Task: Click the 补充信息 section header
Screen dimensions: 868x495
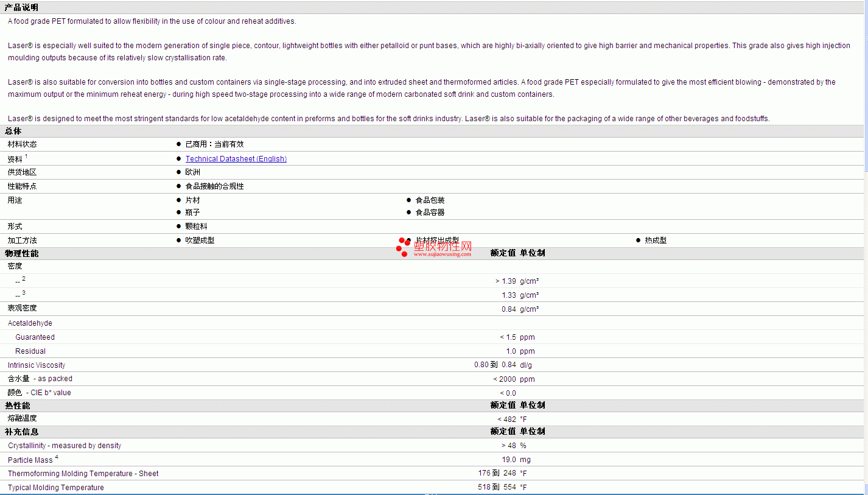Action: [21, 431]
